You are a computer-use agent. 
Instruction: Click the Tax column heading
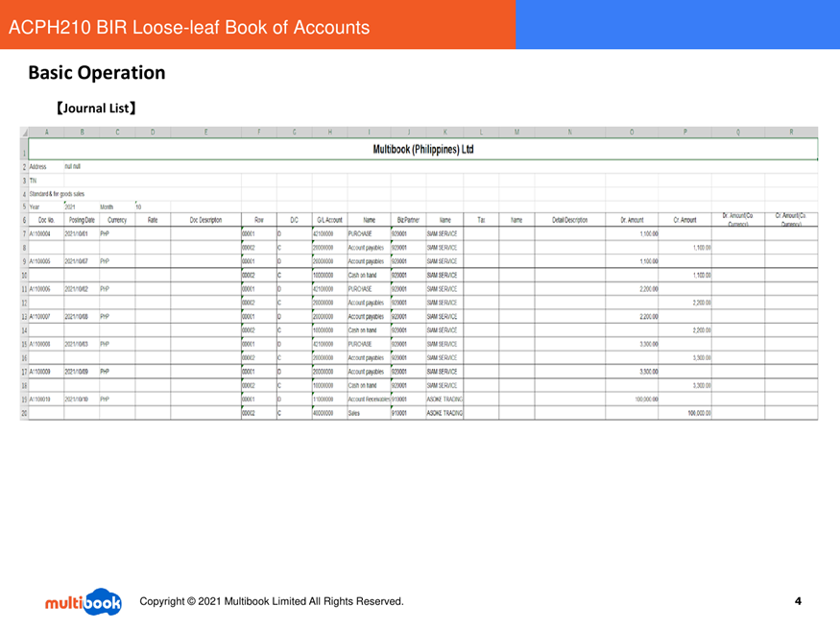(481, 220)
